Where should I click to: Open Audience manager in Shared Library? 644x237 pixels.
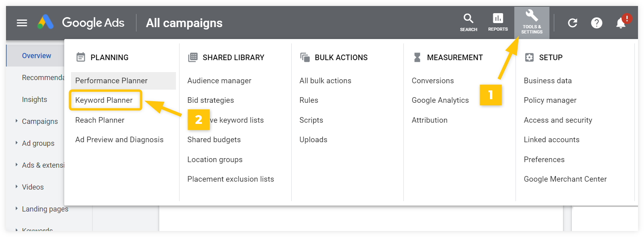click(x=219, y=81)
